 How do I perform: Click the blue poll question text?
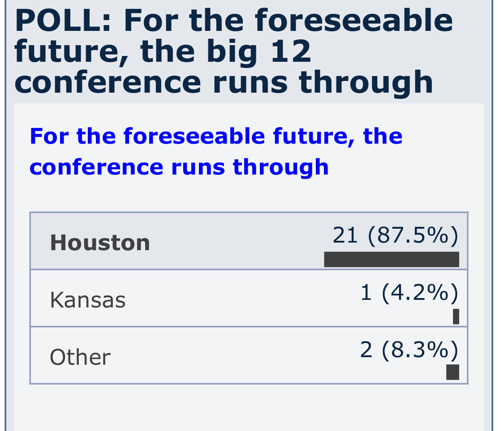click(215, 151)
